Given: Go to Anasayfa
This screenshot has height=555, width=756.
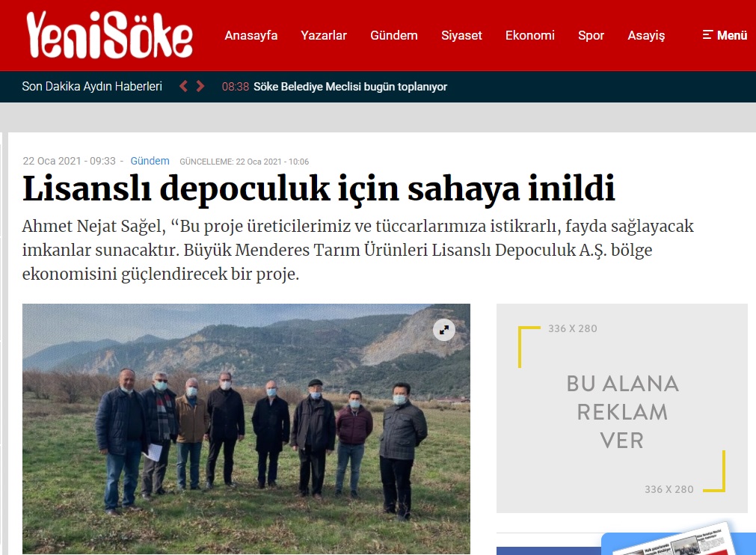Looking at the screenshot, I should (x=251, y=35).
